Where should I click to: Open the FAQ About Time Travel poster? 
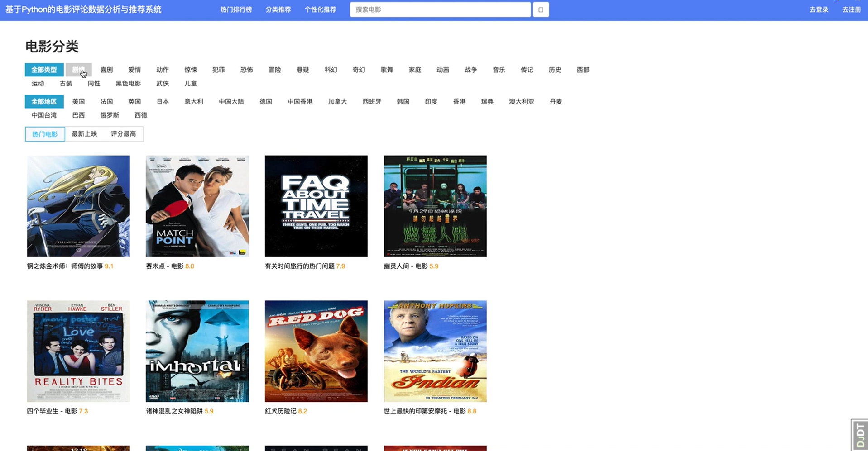pos(316,206)
